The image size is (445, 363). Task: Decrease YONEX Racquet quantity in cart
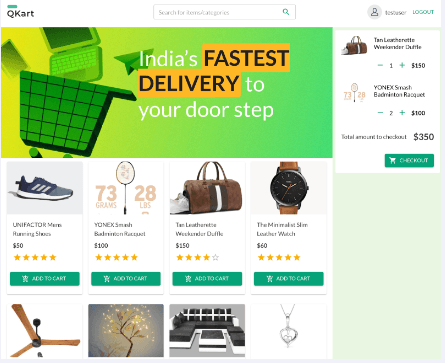(x=380, y=113)
